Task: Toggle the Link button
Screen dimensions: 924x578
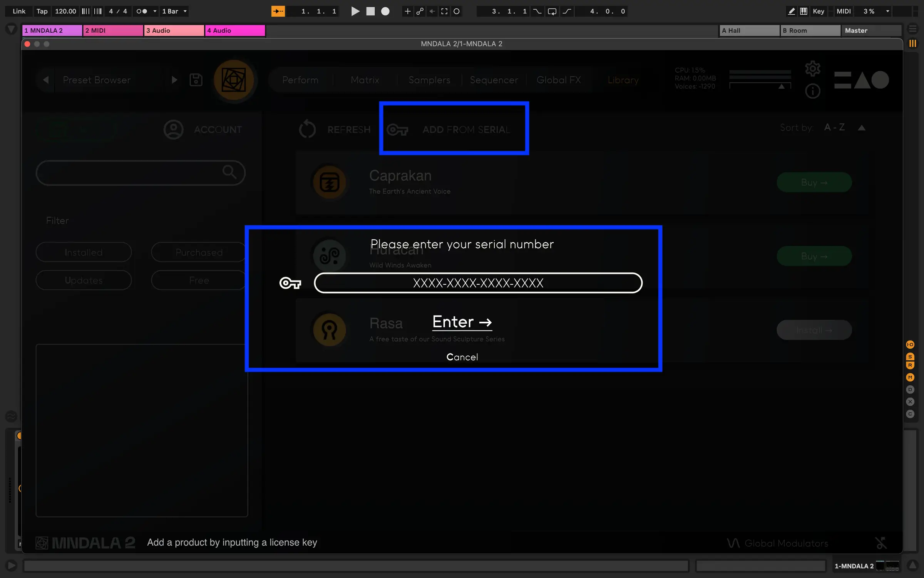Action: [19, 11]
